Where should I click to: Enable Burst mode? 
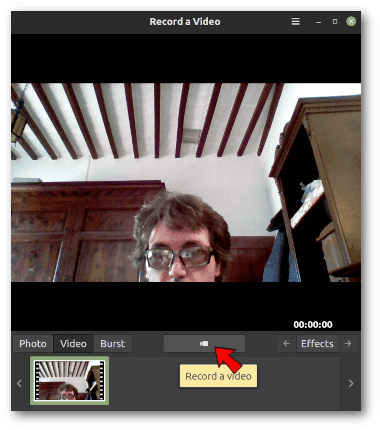click(113, 344)
